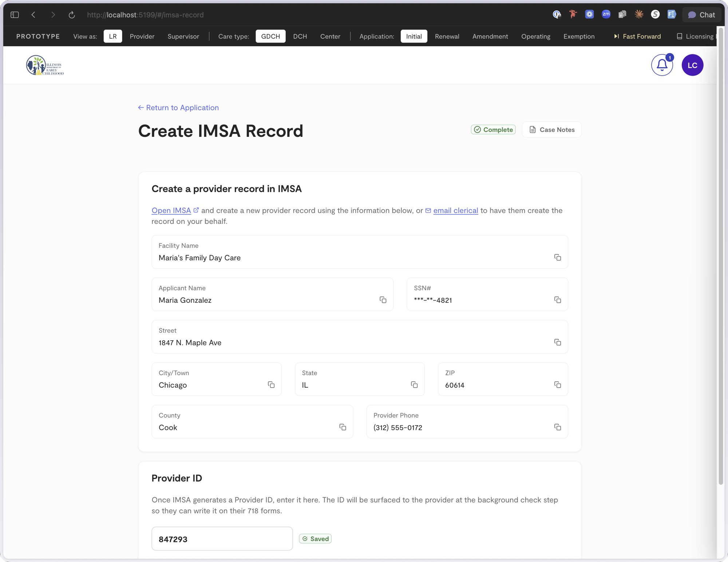Screen dimensions: 728x562
Task: Click the overlapping squares extension icon
Action: (x=622, y=15)
